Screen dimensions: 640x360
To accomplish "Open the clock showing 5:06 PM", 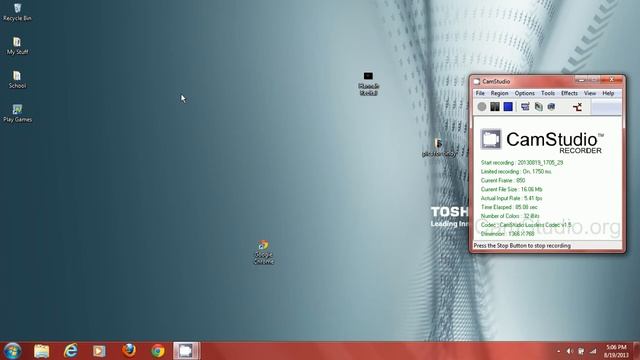I will point(616,351).
